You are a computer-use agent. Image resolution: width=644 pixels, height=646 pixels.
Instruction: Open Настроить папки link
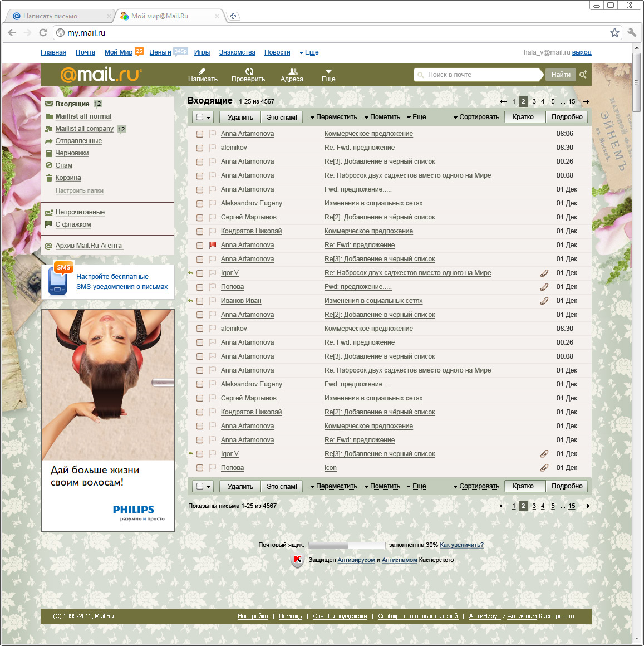(x=80, y=191)
